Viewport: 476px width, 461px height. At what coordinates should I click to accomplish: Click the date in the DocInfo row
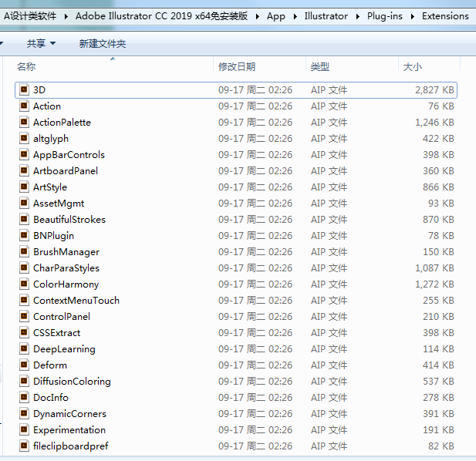(255, 397)
